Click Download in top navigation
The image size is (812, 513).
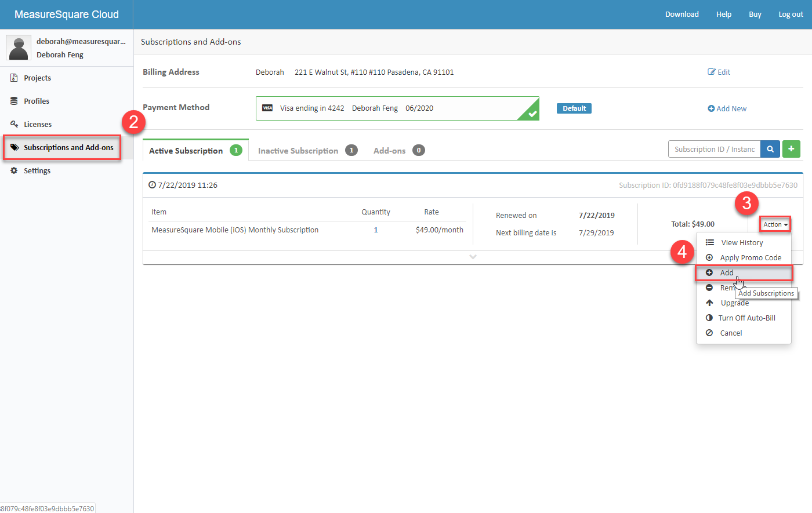(x=682, y=14)
